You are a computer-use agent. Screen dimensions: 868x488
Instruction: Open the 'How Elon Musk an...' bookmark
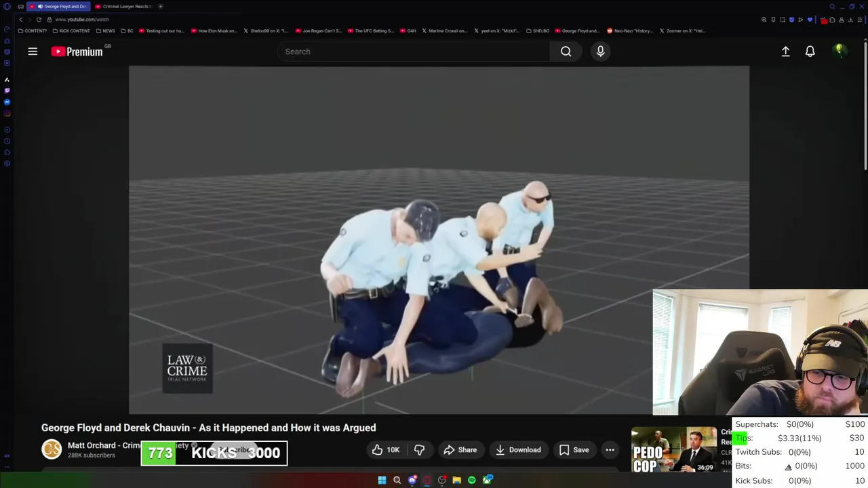[214, 30]
